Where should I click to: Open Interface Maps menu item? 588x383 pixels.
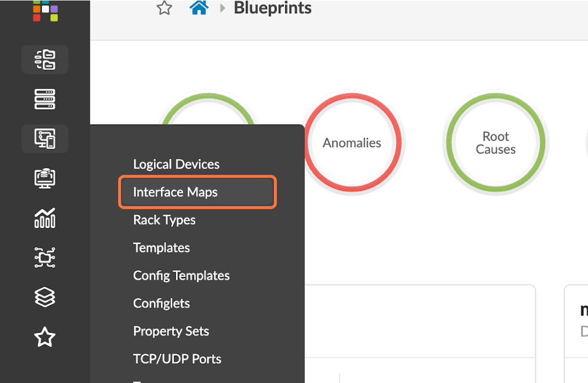coord(175,192)
